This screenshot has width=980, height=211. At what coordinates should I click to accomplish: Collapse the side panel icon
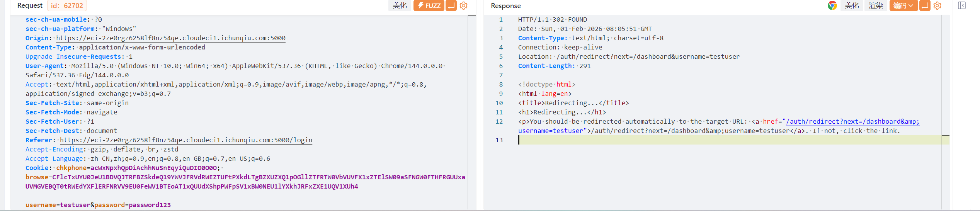(962, 6)
